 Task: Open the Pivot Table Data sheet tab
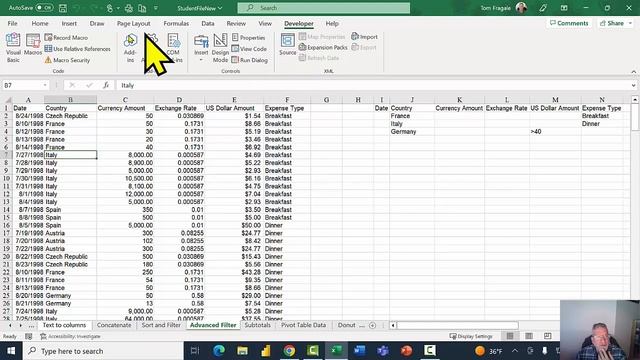303,325
